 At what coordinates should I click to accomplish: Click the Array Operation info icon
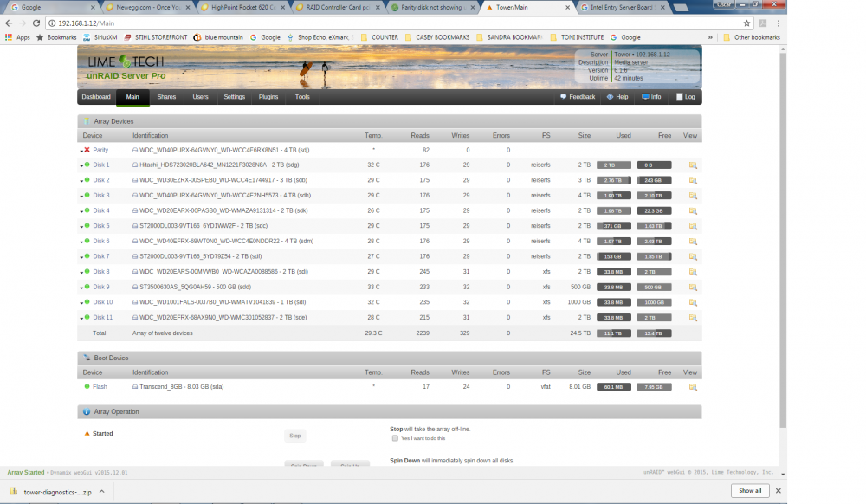pos(86,412)
